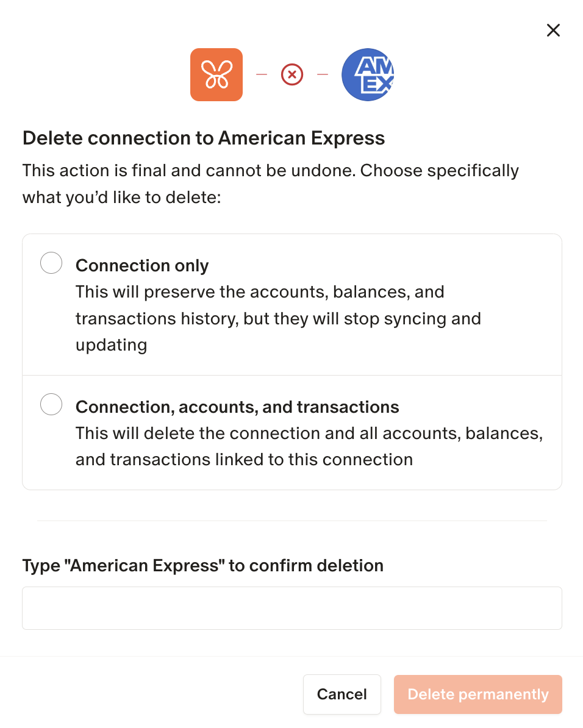
Task: Click the "Type American Express to confirm" label
Action: point(202,566)
